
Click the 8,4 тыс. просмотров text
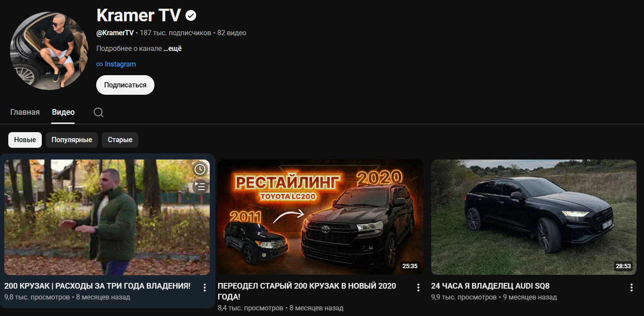click(251, 308)
